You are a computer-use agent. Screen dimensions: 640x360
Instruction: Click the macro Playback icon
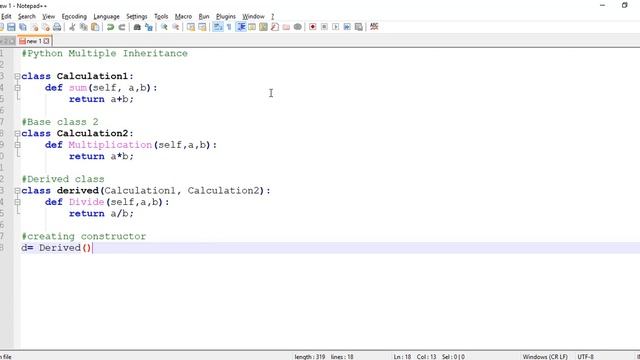click(336, 27)
